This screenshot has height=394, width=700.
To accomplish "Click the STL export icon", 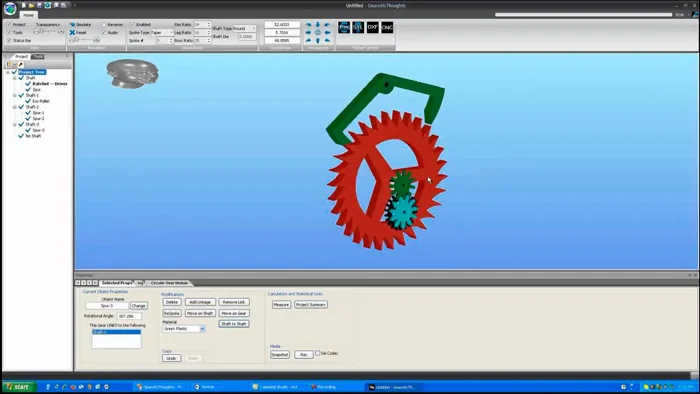I will pos(358,28).
